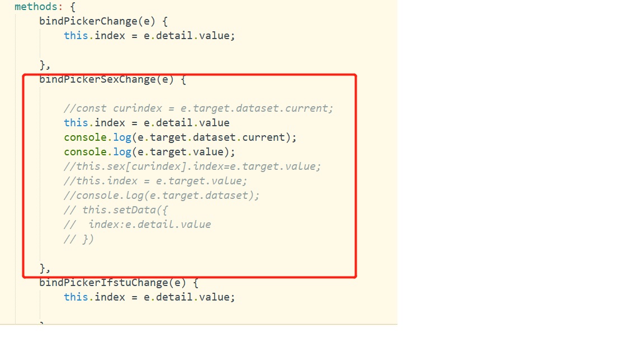
Task: Click the commented closing }) line
Action: (79, 239)
